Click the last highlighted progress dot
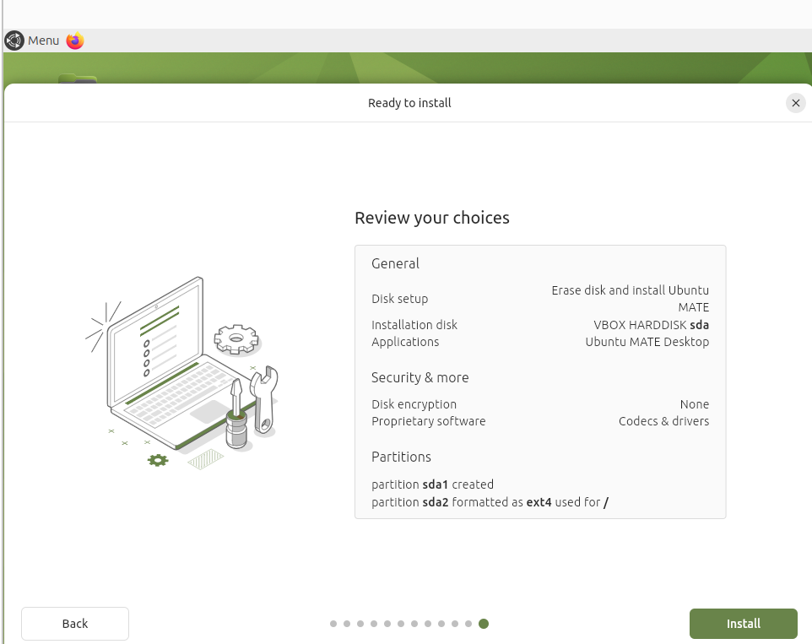812x644 pixels. tap(484, 624)
